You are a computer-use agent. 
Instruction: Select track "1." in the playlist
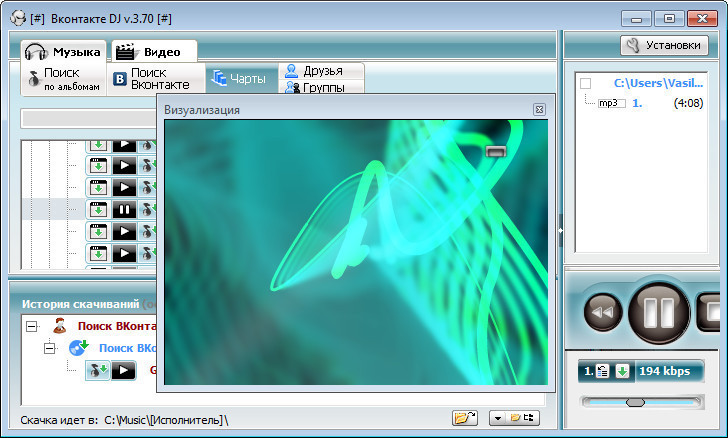(x=637, y=103)
